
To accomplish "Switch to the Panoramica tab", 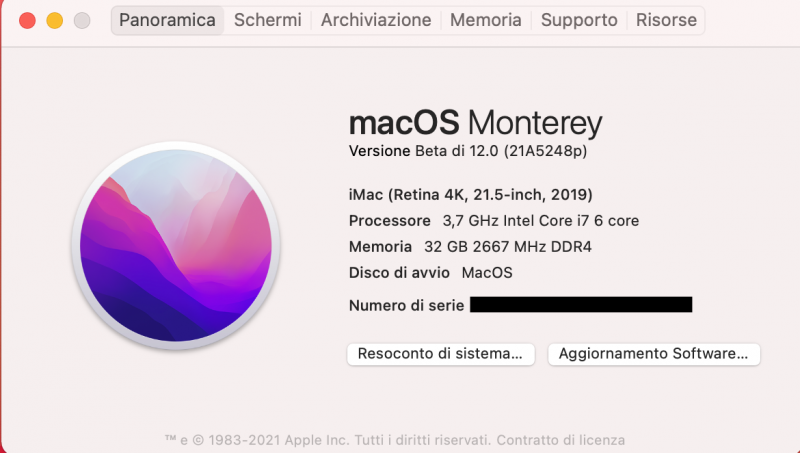I will pos(168,20).
